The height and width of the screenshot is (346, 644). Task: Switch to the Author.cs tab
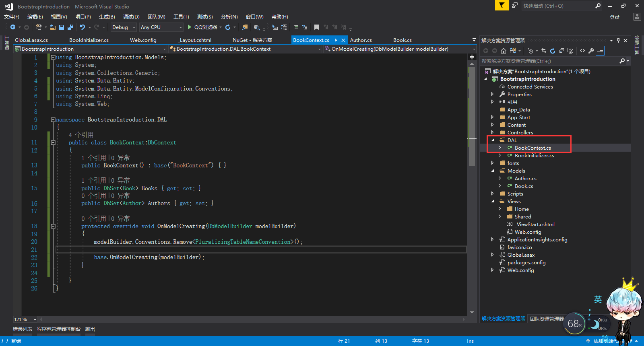[361, 40]
